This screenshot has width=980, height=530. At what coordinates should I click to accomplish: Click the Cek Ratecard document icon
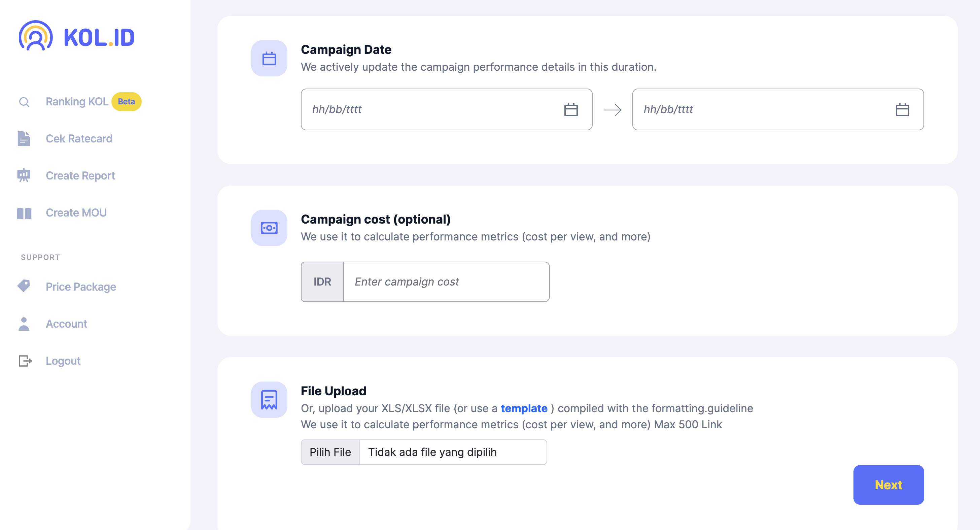(x=24, y=139)
